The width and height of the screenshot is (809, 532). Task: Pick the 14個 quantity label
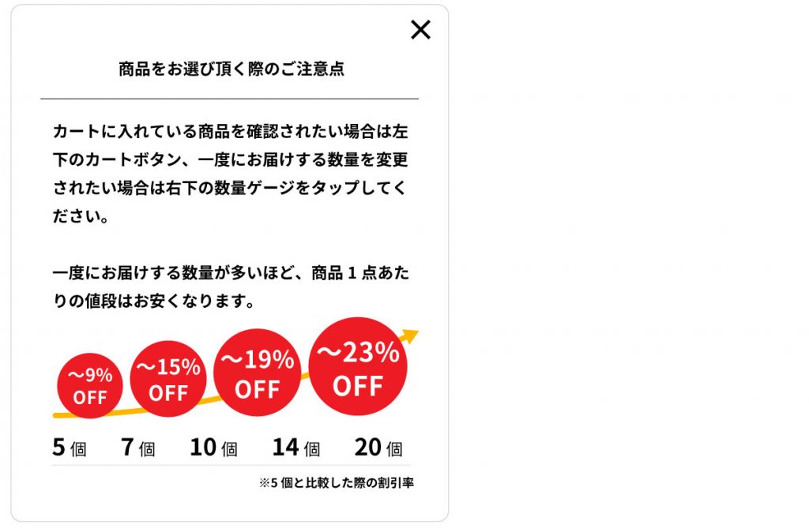(x=296, y=448)
